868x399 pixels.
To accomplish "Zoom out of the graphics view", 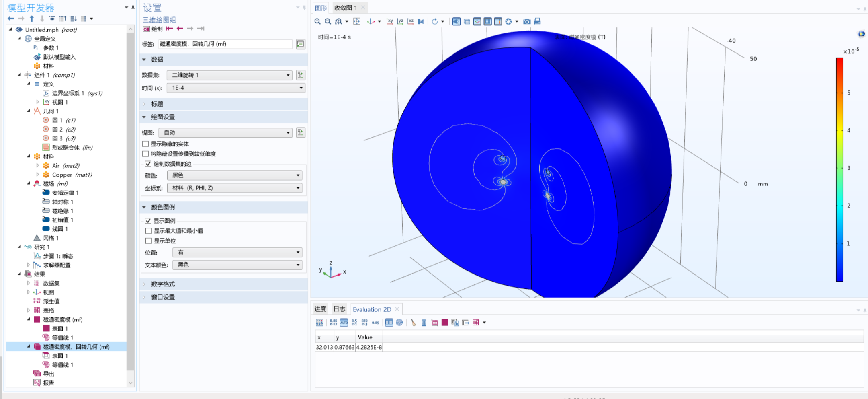I will click(x=328, y=21).
